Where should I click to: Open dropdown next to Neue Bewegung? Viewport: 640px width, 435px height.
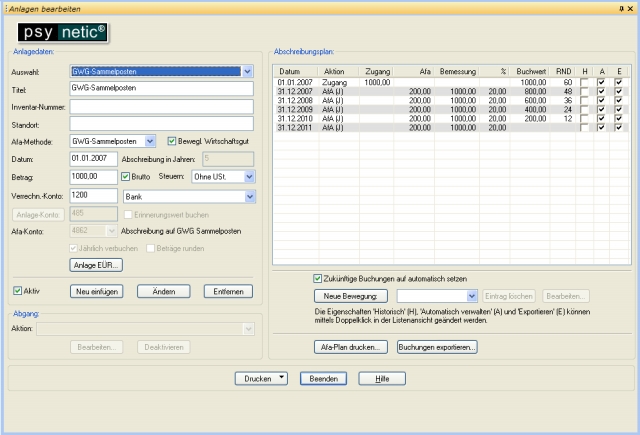point(472,296)
